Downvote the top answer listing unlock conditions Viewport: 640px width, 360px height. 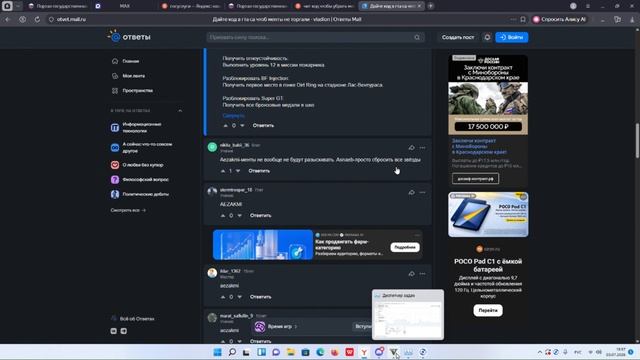click(x=242, y=126)
